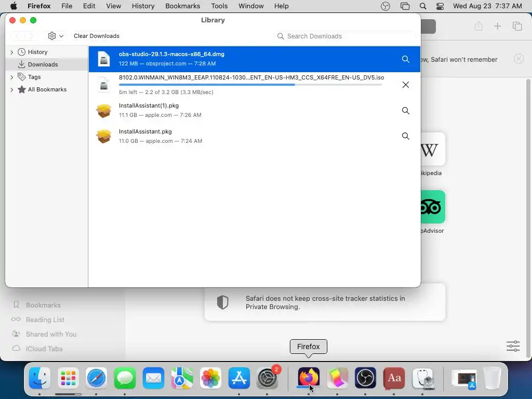Screen dimensions: 532x399
Task: Open the View menu
Action: (x=113, y=6)
